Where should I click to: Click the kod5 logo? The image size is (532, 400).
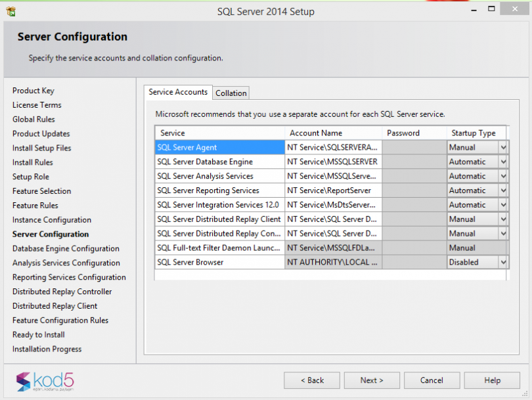pos(43,381)
